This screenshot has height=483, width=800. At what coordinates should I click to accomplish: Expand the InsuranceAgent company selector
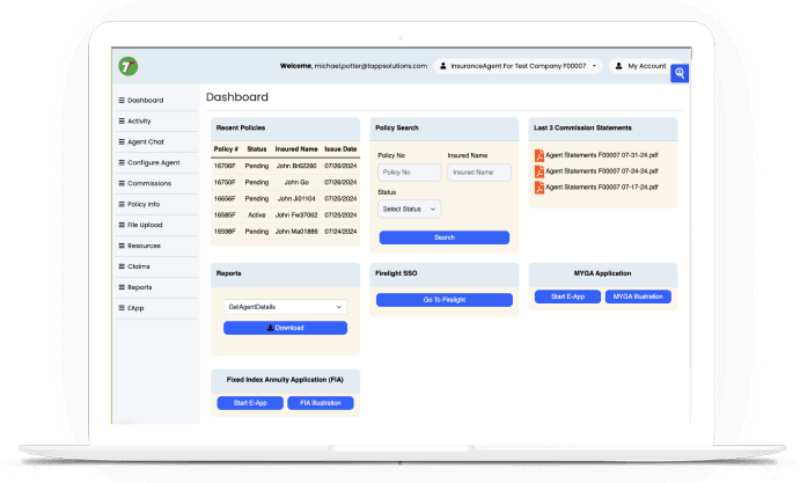pos(520,66)
